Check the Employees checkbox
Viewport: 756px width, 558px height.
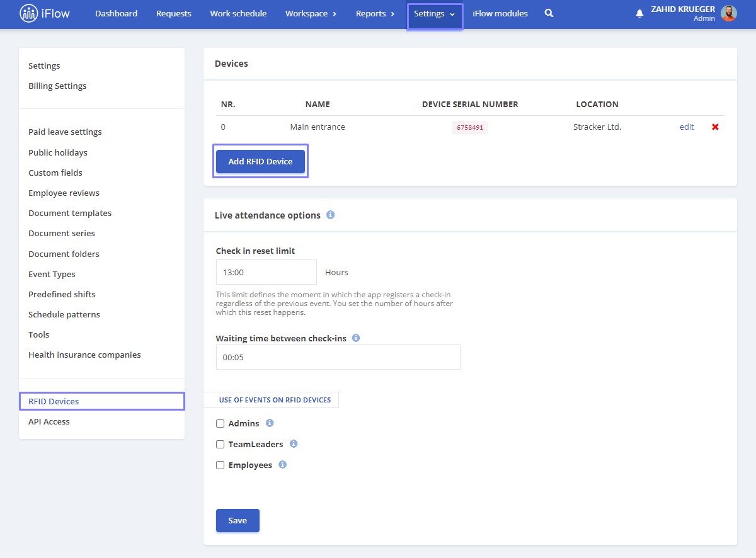(220, 465)
